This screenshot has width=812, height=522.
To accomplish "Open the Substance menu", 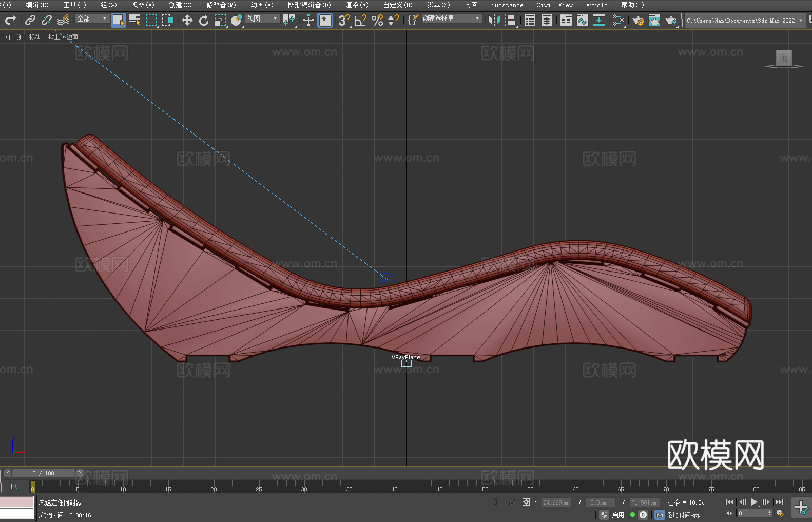I will coord(507,5).
